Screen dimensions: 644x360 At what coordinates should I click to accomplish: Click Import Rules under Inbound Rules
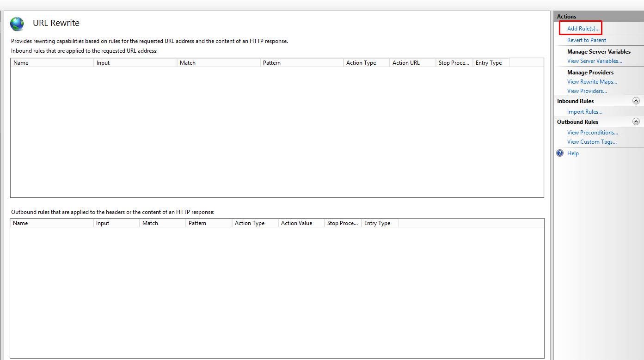(584, 111)
